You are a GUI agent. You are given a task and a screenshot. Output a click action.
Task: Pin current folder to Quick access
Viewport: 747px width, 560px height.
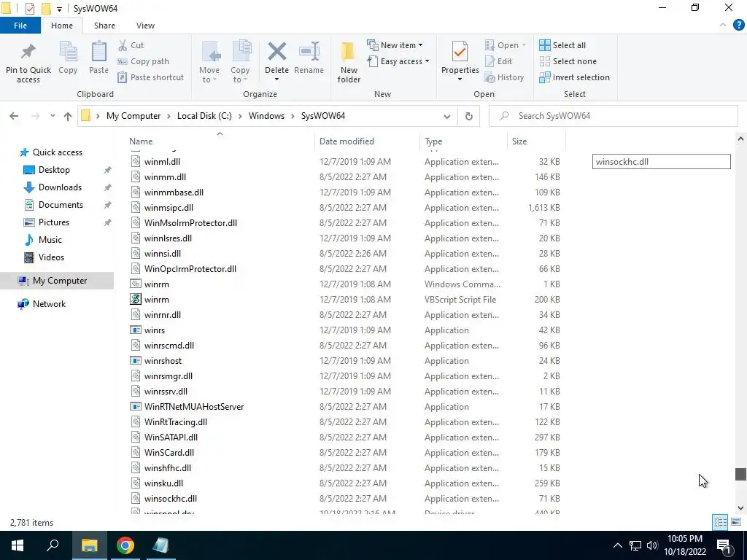28,63
